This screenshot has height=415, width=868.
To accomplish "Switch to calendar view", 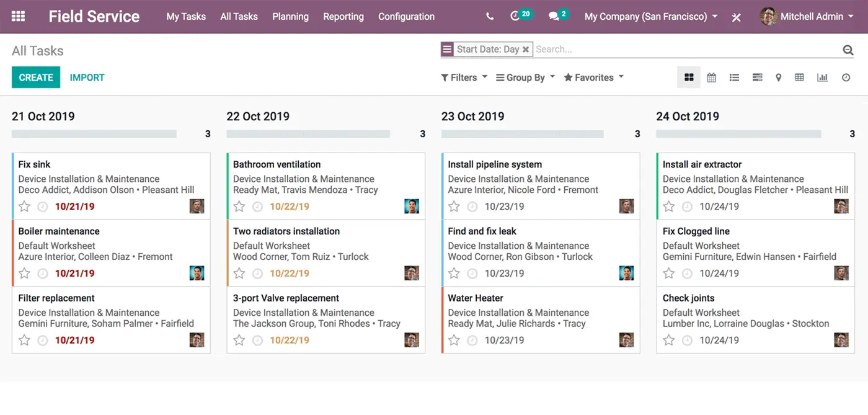I will click(x=711, y=78).
